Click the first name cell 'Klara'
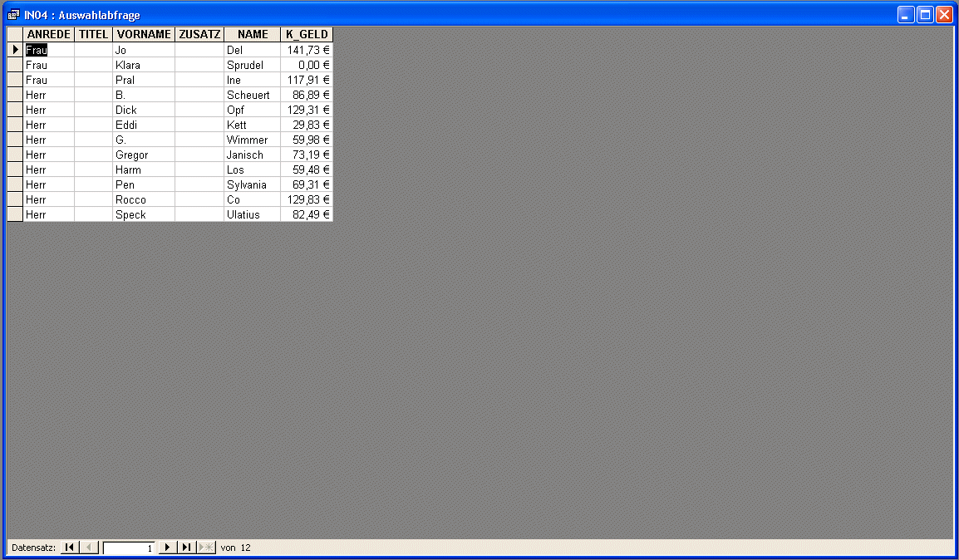The image size is (959, 560). [x=144, y=65]
